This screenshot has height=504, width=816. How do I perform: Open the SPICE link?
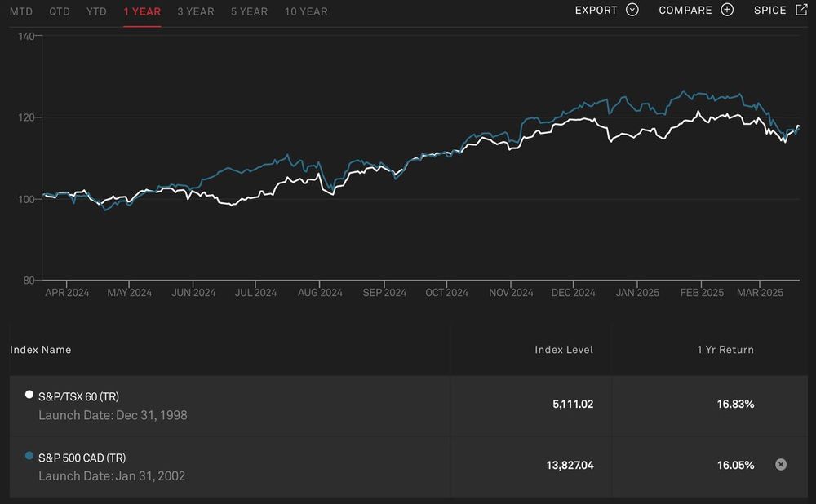coord(770,11)
